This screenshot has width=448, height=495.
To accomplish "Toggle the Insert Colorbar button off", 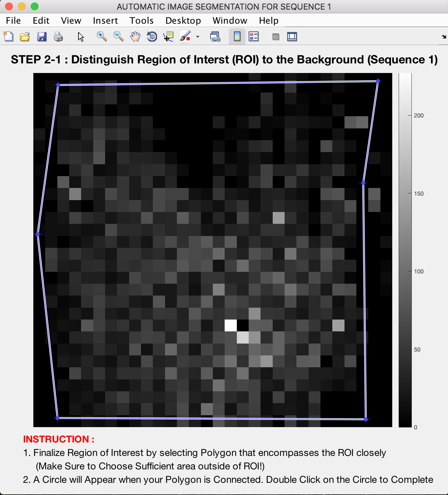I will pyautogui.click(x=237, y=37).
